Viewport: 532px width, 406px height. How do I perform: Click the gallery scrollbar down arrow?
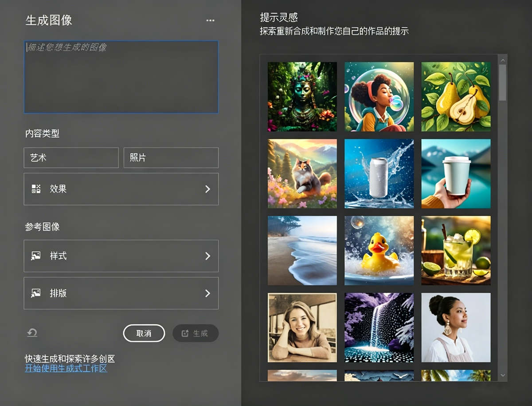tap(502, 375)
